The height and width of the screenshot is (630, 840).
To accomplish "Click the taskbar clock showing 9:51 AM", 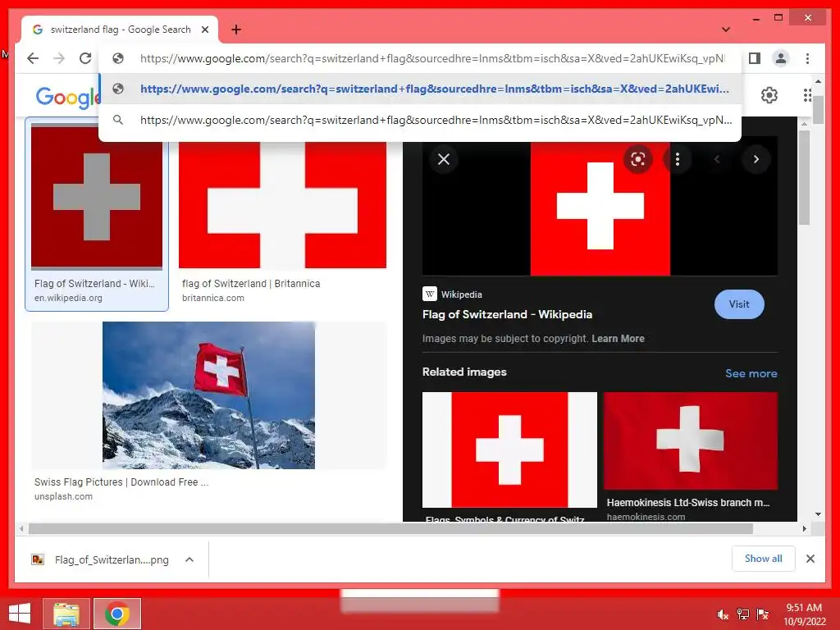I will point(804,614).
